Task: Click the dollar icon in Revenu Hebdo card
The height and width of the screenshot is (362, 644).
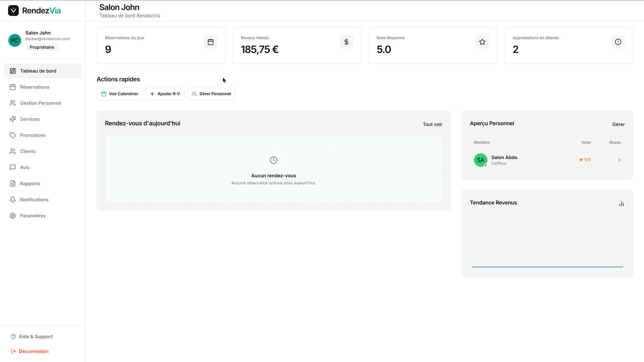Action: coord(346,42)
